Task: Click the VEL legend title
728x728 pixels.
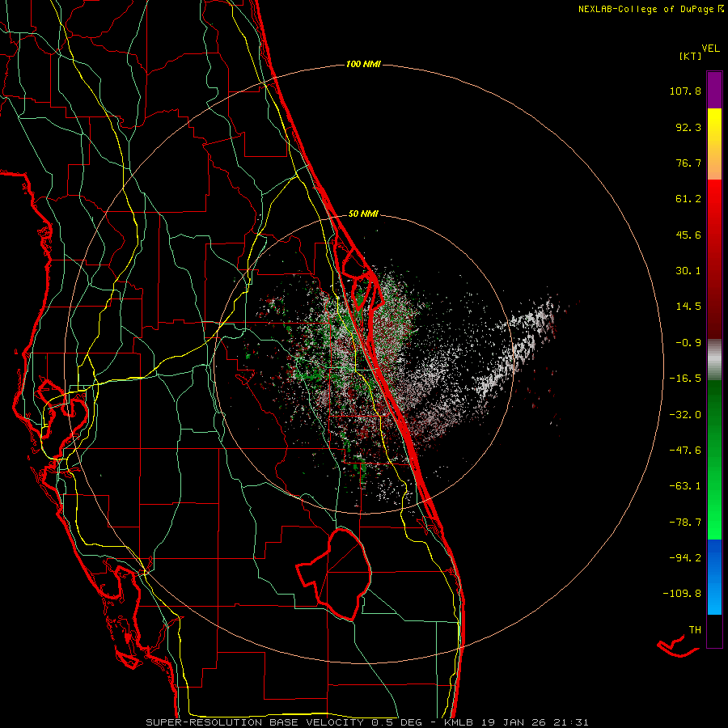Action: pyautogui.click(x=710, y=49)
